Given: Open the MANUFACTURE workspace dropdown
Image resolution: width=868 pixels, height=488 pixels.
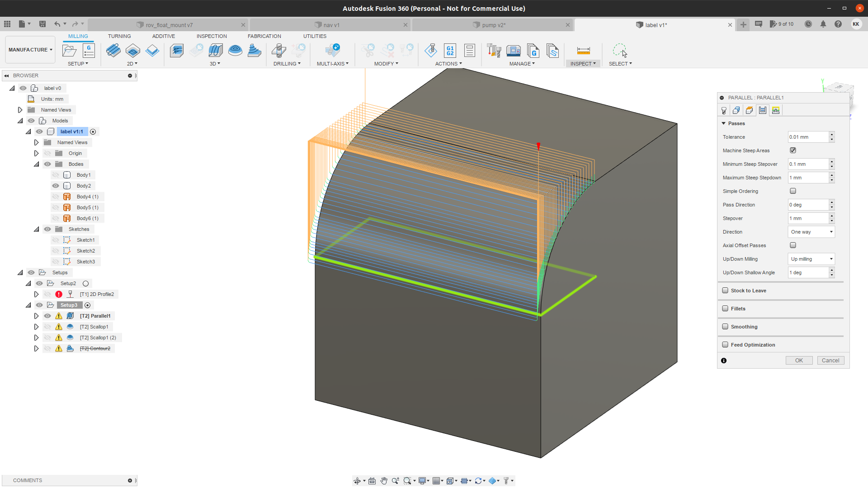Looking at the screenshot, I should click(x=30, y=50).
